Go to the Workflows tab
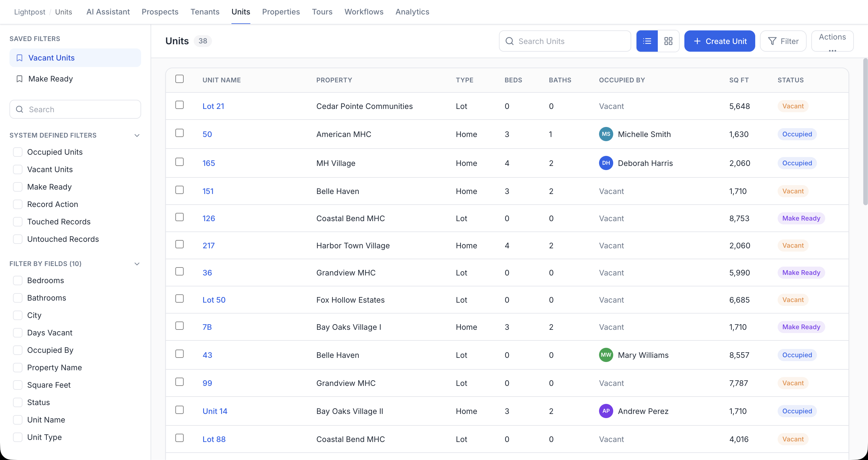868x460 pixels. point(364,12)
